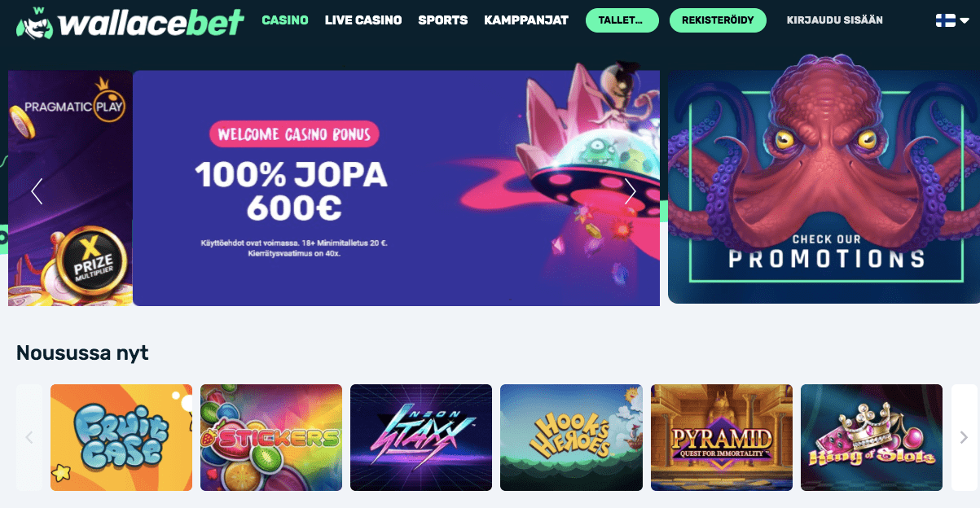
Task: Launch Pyramid Quest for Immortality game
Action: 722,438
